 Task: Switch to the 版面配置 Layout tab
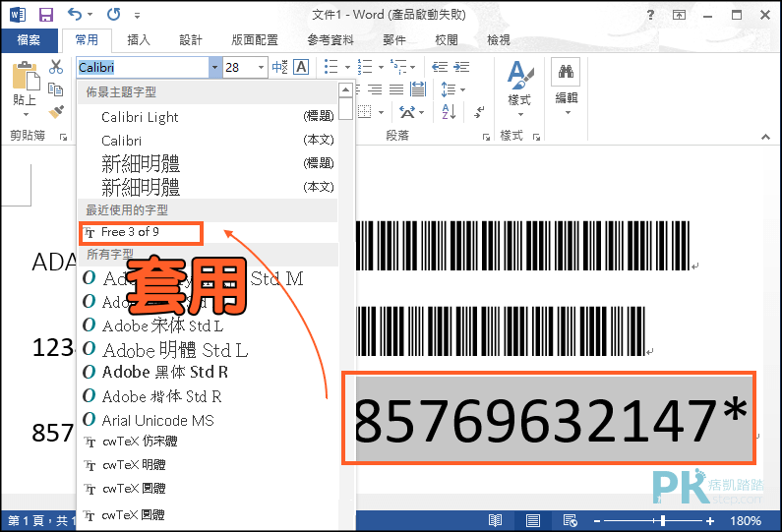[x=255, y=40]
